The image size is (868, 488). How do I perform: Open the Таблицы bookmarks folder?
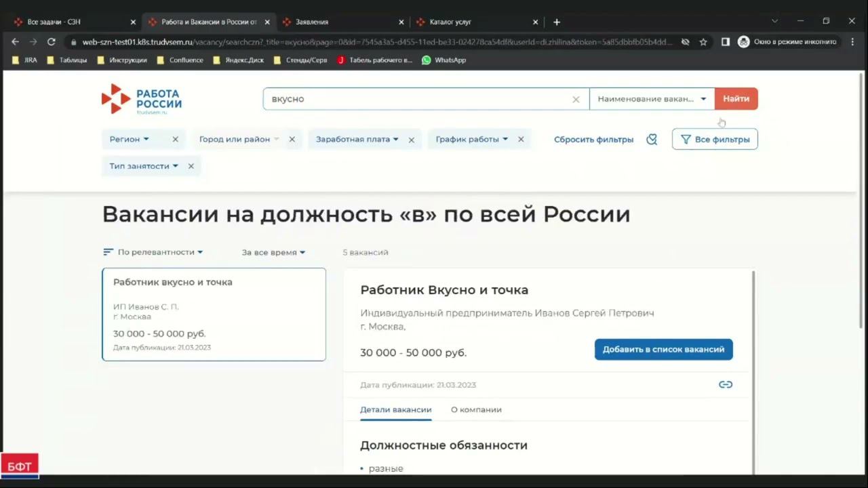coord(67,60)
